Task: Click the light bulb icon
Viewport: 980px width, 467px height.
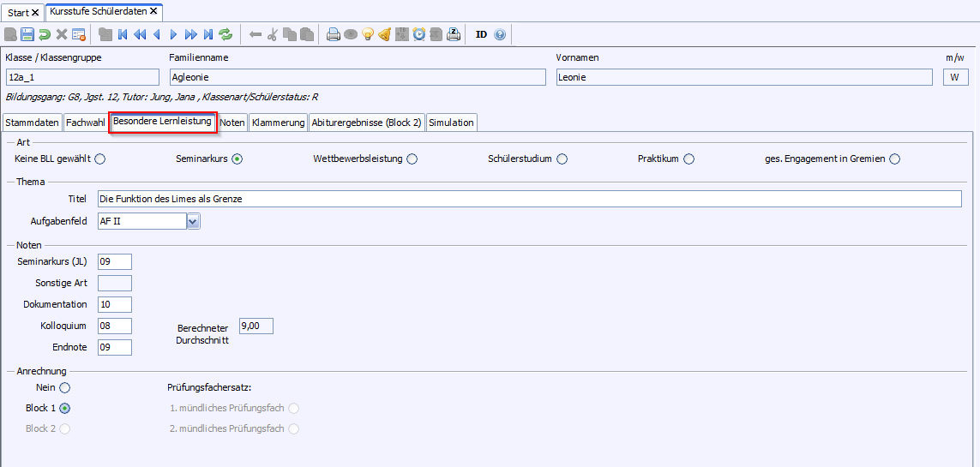Action: tap(368, 35)
